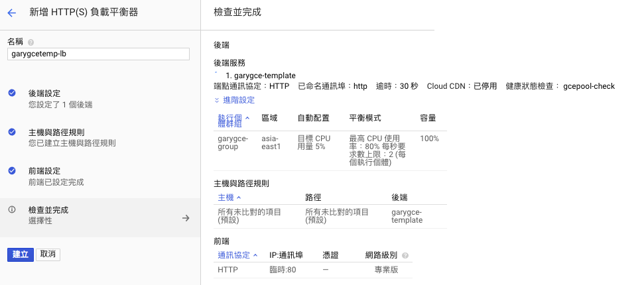Click the help icon beside 網路級別
Image resolution: width=644 pixels, height=285 pixels.
point(405,255)
